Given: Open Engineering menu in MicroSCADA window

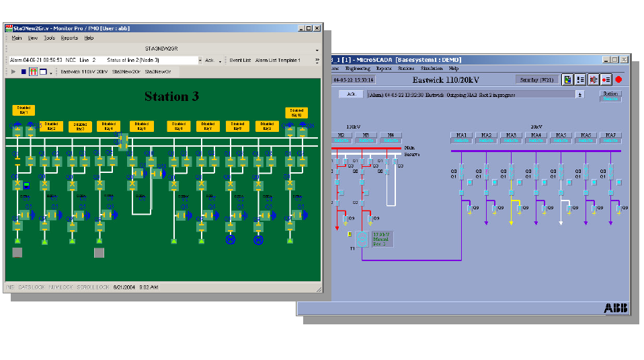Looking at the screenshot, I should (x=358, y=69).
